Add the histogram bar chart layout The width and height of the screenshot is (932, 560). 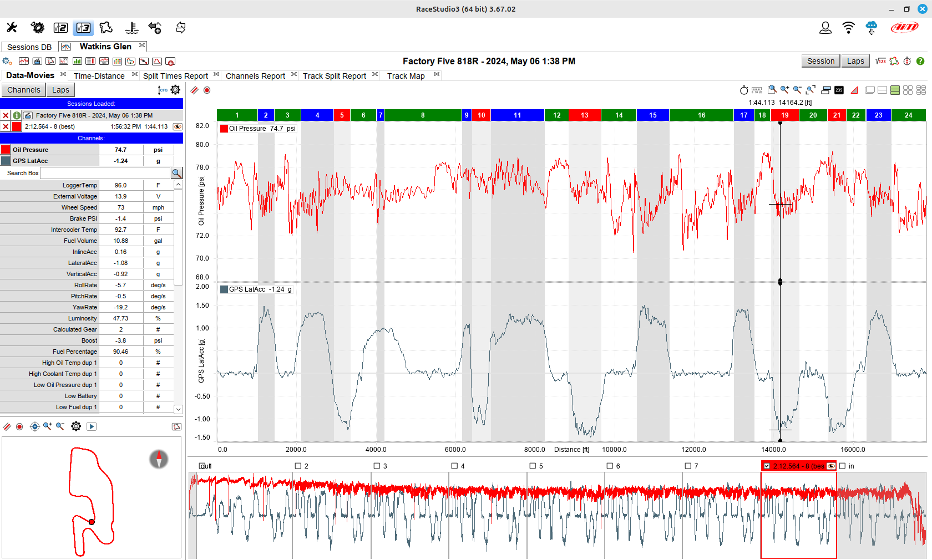pyautogui.click(x=77, y=61)
